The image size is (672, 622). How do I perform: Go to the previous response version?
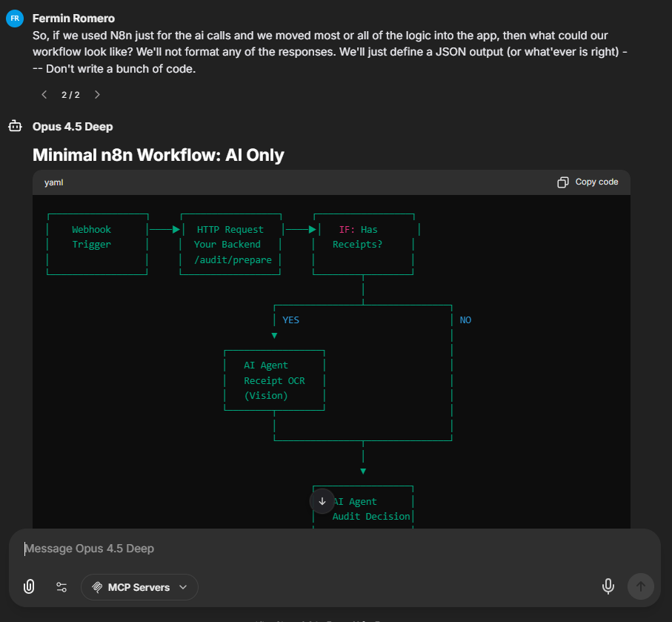click(x=44, y=95)
